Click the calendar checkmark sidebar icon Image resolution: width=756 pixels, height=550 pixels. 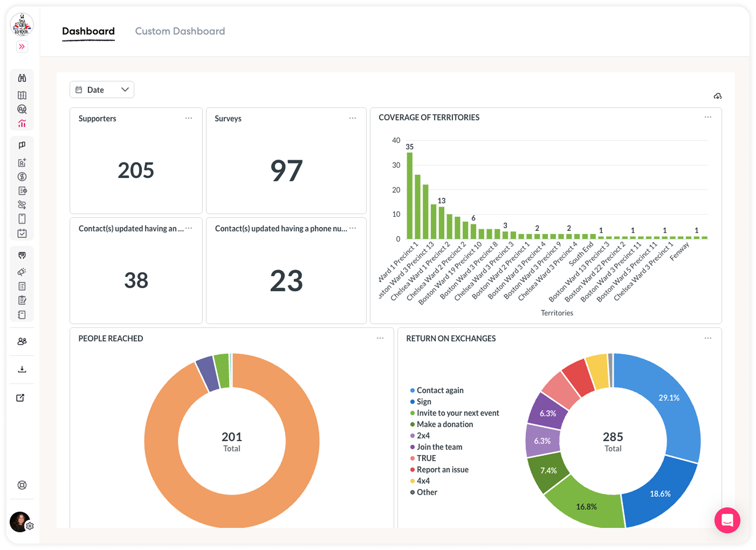(x=22, y=233)
